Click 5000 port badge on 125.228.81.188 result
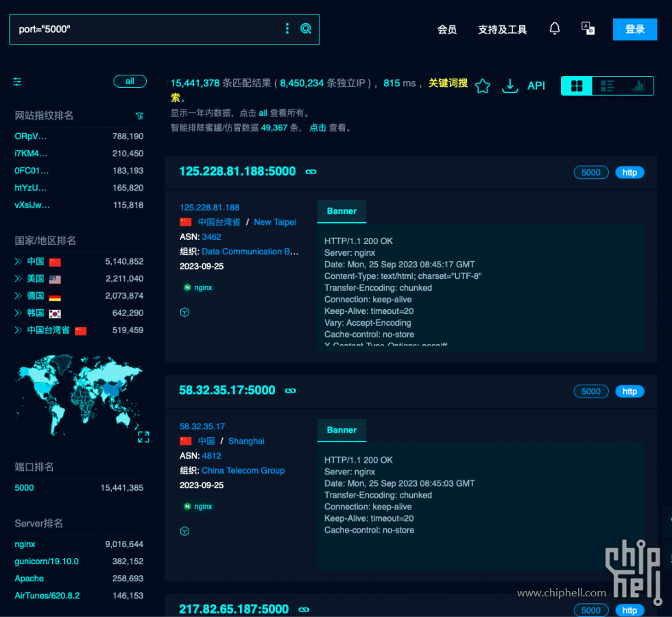The height and width of the screenshot is (617, 672). (x=591, y=173)
